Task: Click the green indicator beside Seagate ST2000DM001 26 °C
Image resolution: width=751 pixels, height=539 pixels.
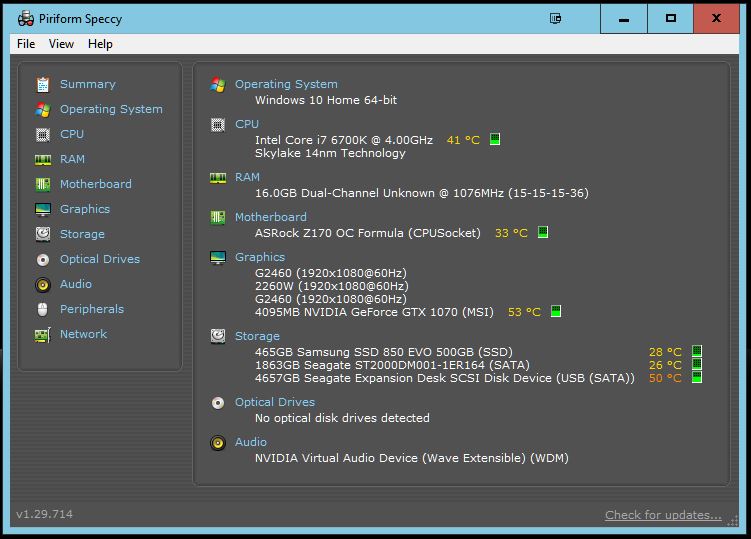Action: (697, 364)
